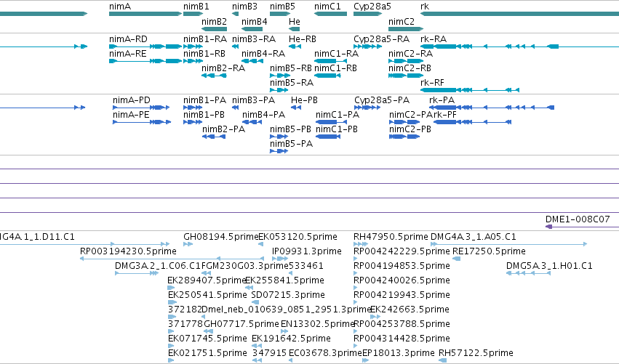Select protein nimB2-PA
Image resolution: width=619 pixels, height=364 pixels.
pos(214,137)
